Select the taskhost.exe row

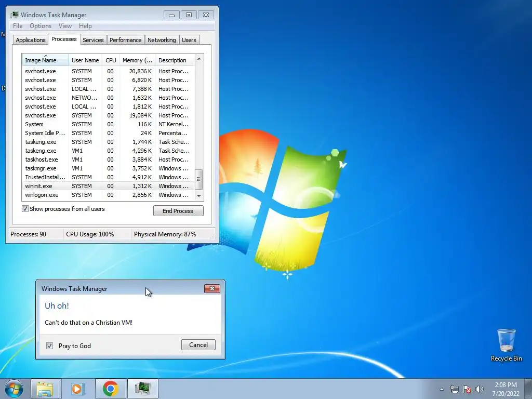(108, 159)
